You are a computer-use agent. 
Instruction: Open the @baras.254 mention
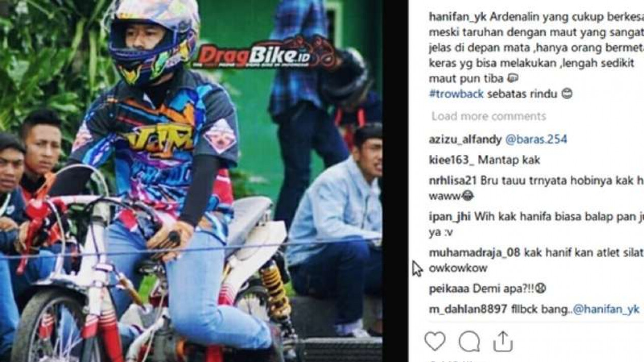[536, 139]
